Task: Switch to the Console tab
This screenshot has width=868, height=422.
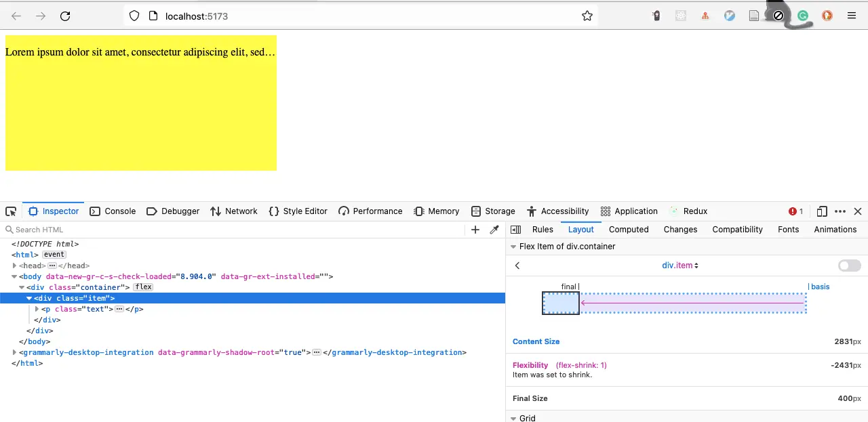Action: tap(113, 211)
